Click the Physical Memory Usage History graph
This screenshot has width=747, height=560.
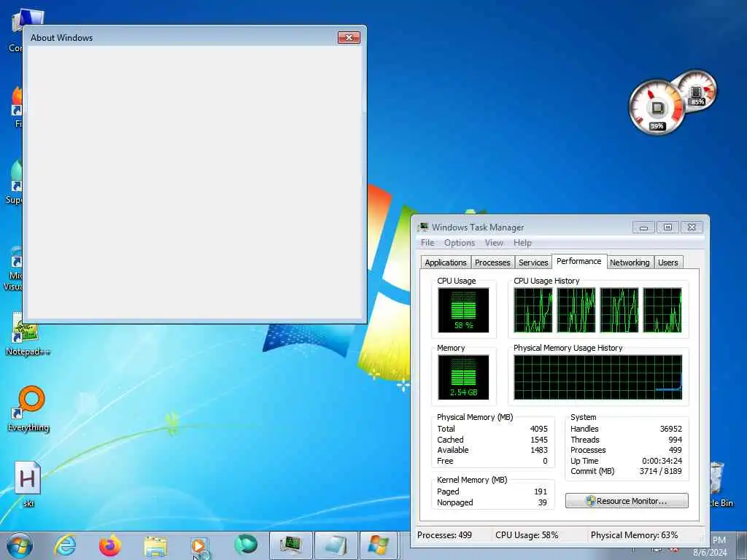598,377
